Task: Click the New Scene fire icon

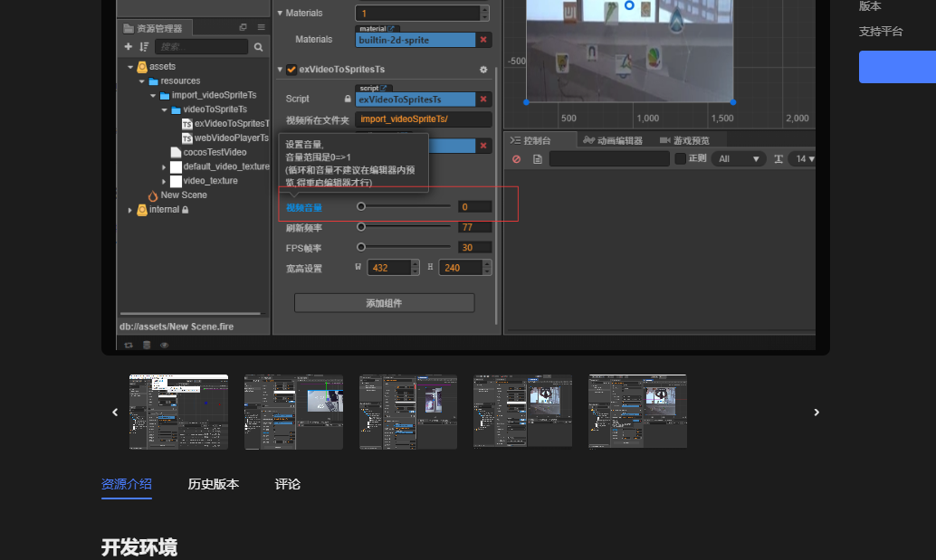Action: [153, 195]
